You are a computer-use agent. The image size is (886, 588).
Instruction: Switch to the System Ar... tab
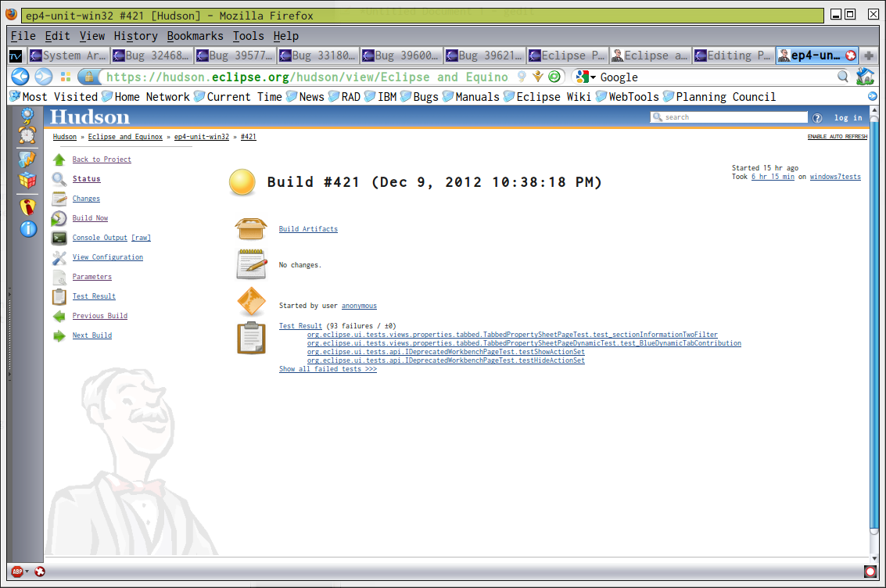click(68, 56)
